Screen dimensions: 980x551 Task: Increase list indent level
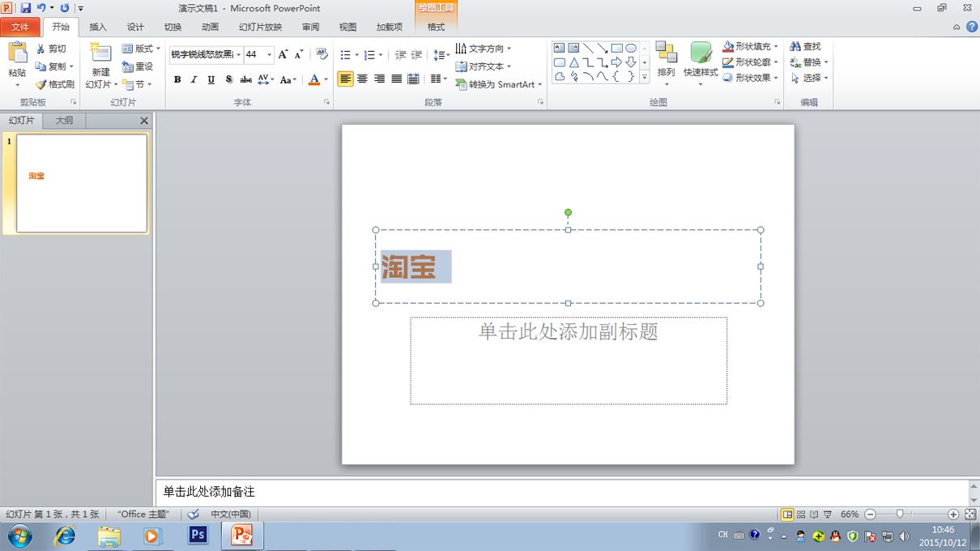[416, 55]
